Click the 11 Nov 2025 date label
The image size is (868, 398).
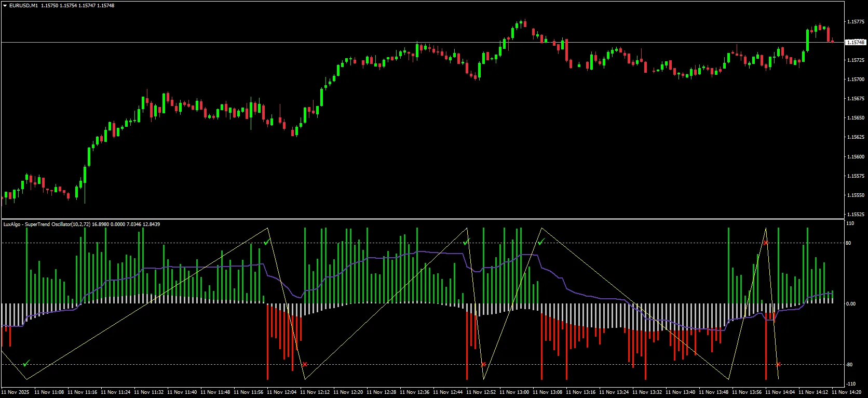[x=16, y=392]
